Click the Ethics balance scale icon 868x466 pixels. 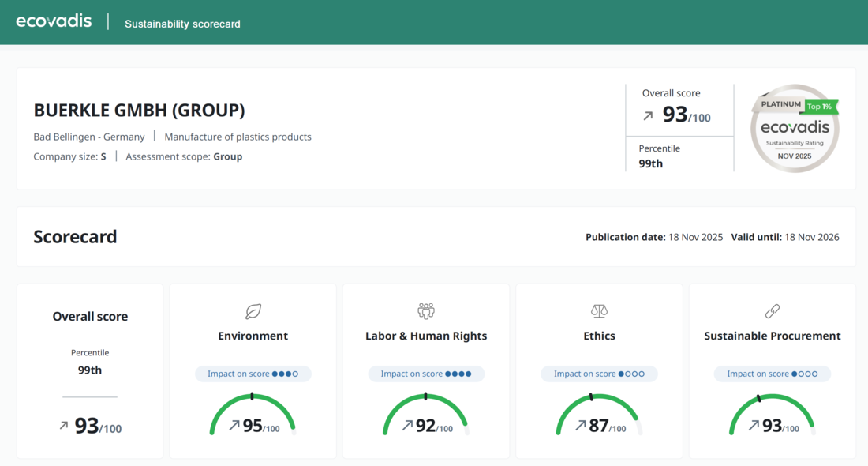pyautogui.click(x=599, y=310)
